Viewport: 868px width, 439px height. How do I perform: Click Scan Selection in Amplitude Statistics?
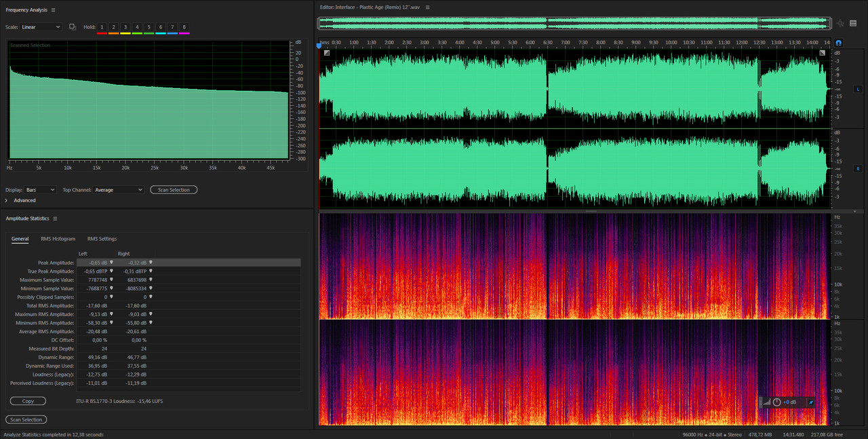(x=26, y=419)
